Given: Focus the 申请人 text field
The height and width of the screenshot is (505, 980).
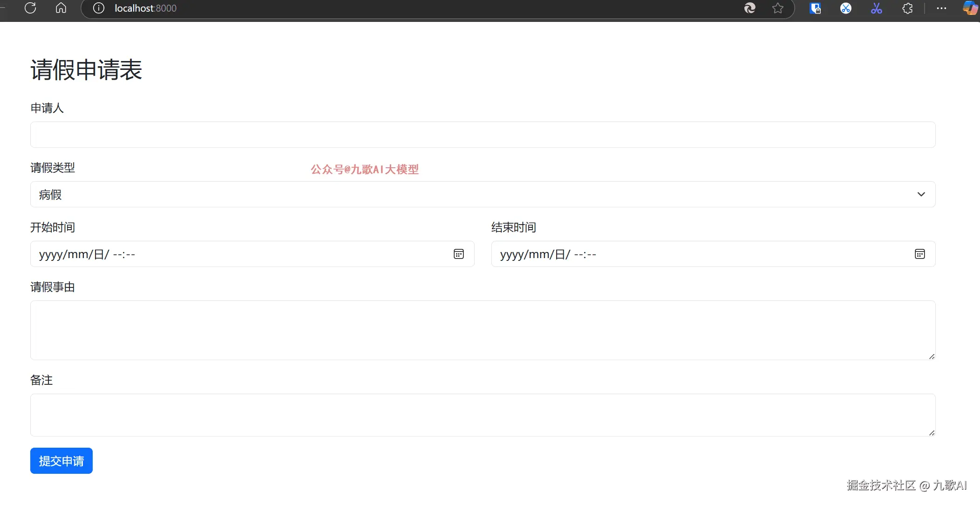Looking at the screenshot, I should point(483,135).
